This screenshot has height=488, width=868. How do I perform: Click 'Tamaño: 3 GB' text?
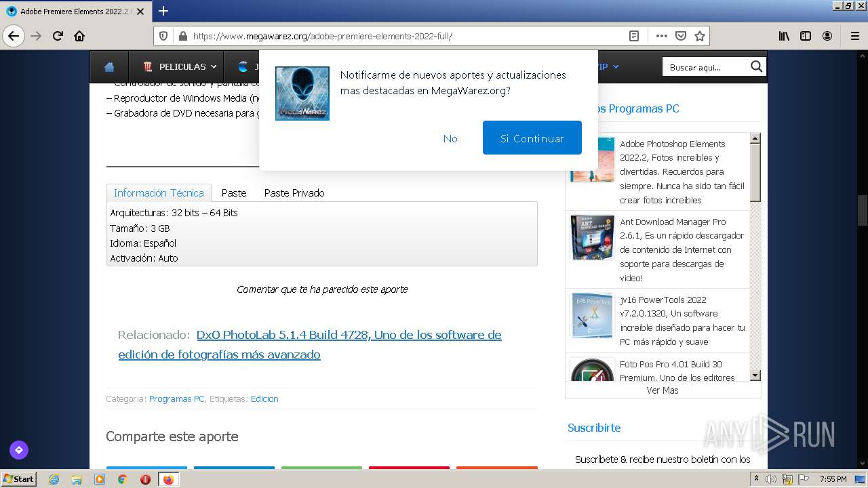[x=140, y=228]
